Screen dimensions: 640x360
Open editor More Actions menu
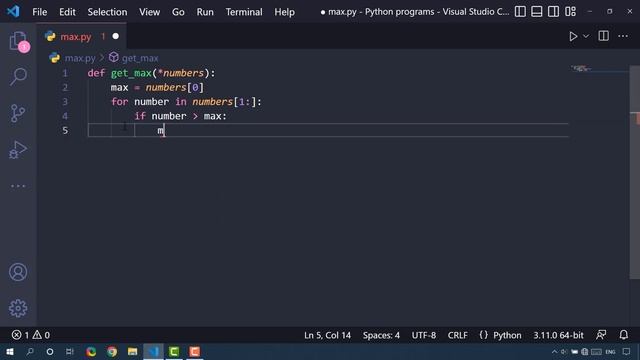click(623, 36)
